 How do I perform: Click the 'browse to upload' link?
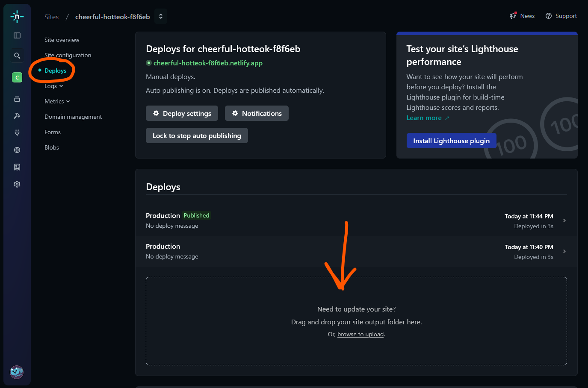[360, 334]
